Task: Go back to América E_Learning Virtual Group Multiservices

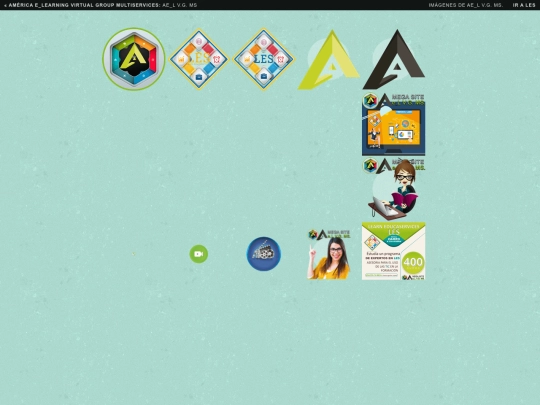Action: point(101,5)
